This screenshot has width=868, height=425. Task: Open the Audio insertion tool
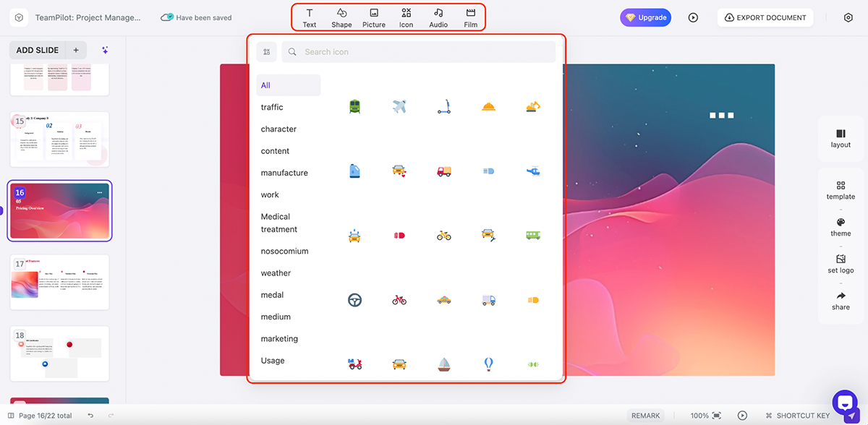[x=438, y=16]
